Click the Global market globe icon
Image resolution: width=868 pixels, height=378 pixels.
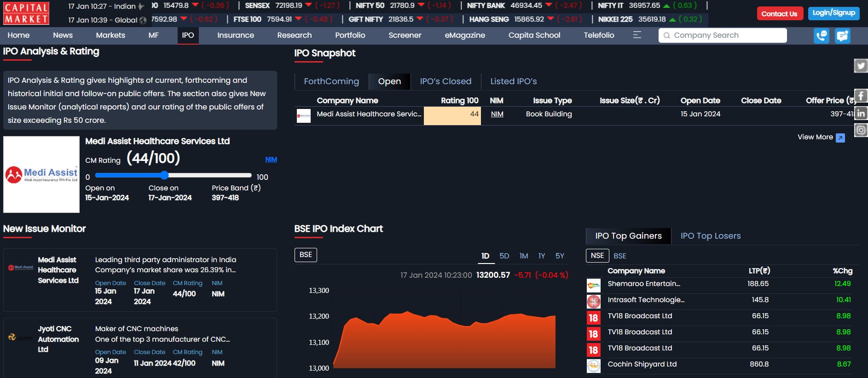[x=143, y=20]
